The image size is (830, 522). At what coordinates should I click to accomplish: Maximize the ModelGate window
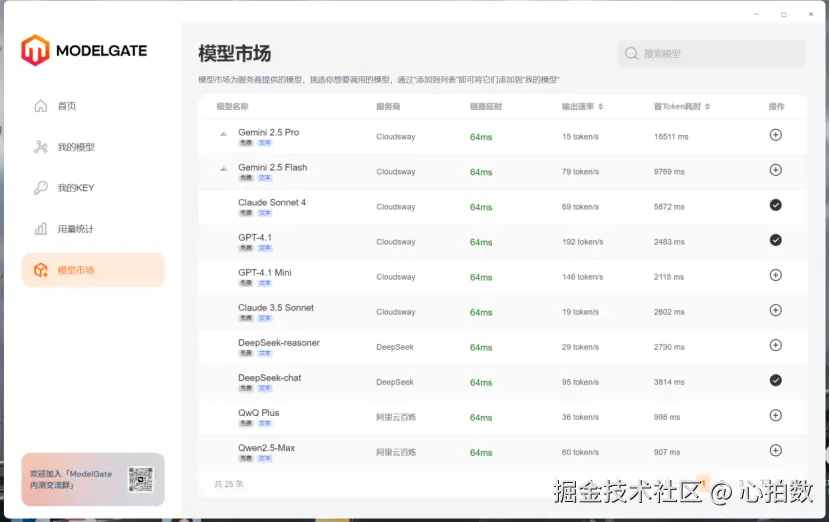point(783,14)
